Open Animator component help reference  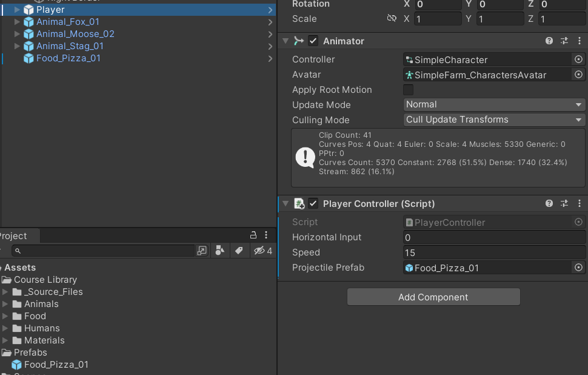[549, 41]
